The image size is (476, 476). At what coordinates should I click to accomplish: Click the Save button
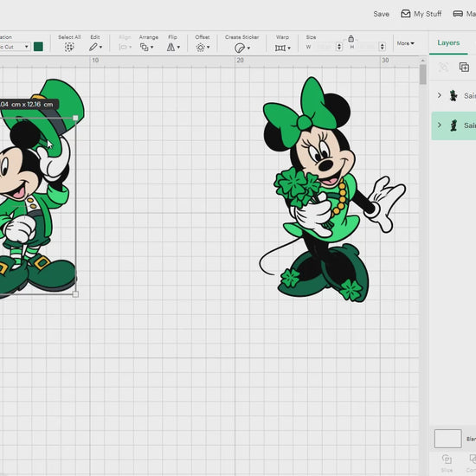382,14
